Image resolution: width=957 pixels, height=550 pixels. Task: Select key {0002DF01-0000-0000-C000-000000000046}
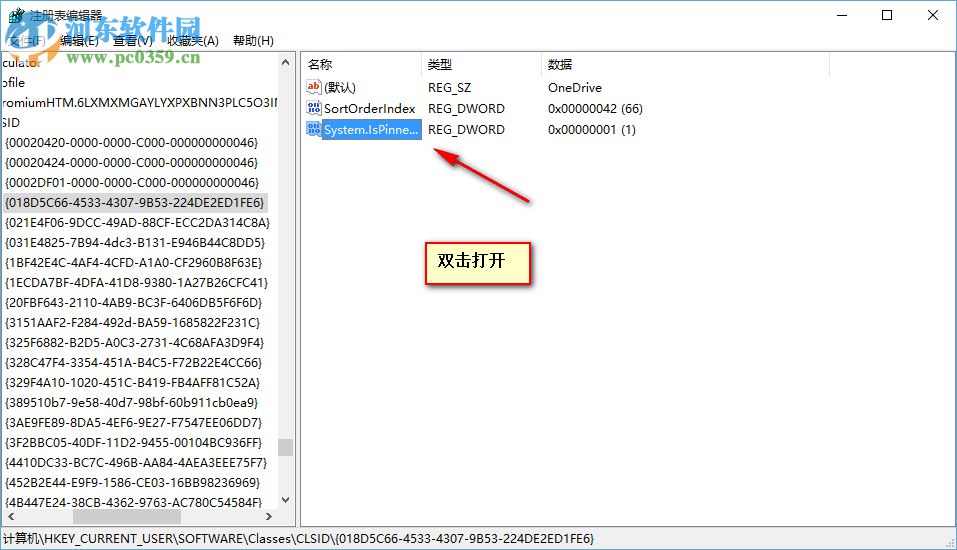pos(132,183)
